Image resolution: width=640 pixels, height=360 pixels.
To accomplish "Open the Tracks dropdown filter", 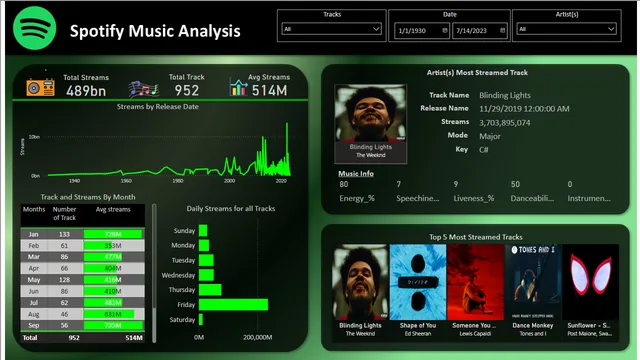I will pos(331,29).
